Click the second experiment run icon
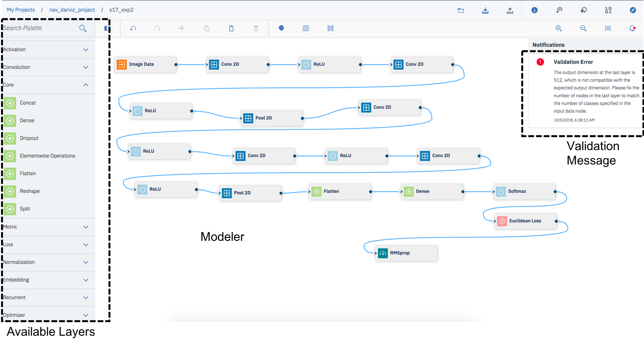The height and width of the screenshot is (346, 644). pos(584,10)
